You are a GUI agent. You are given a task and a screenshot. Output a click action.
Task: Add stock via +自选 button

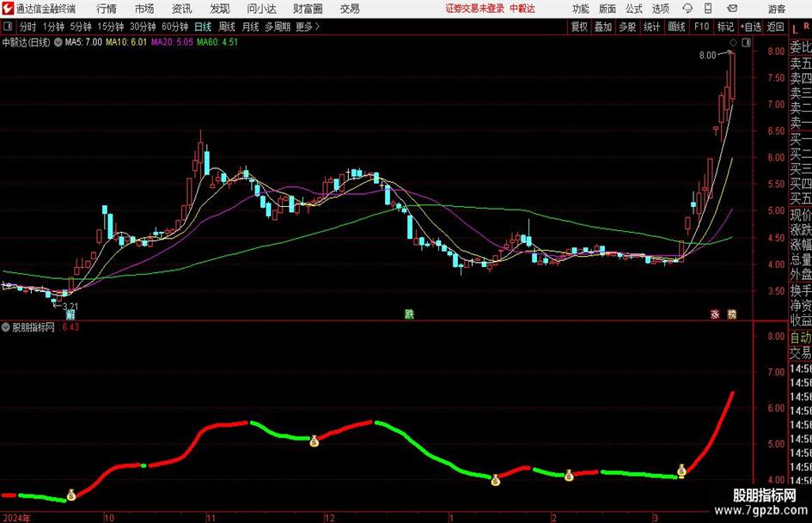751,27
